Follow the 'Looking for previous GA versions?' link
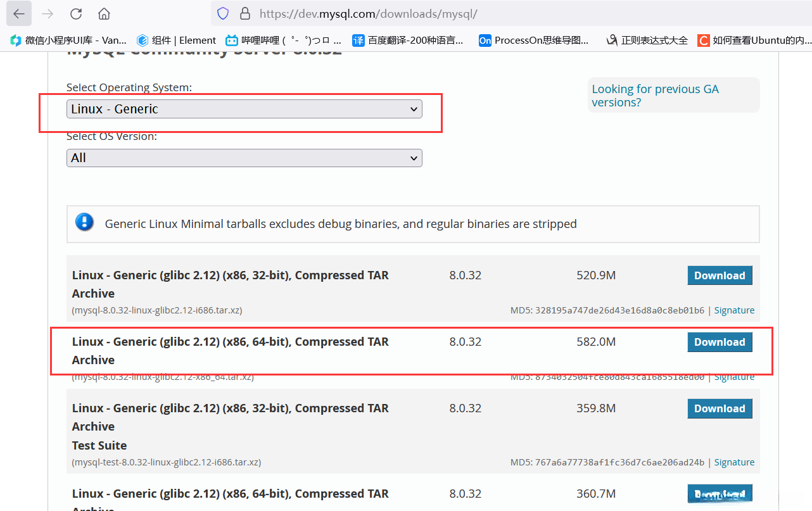Screen dimensions: 812x511 point(656,96)
